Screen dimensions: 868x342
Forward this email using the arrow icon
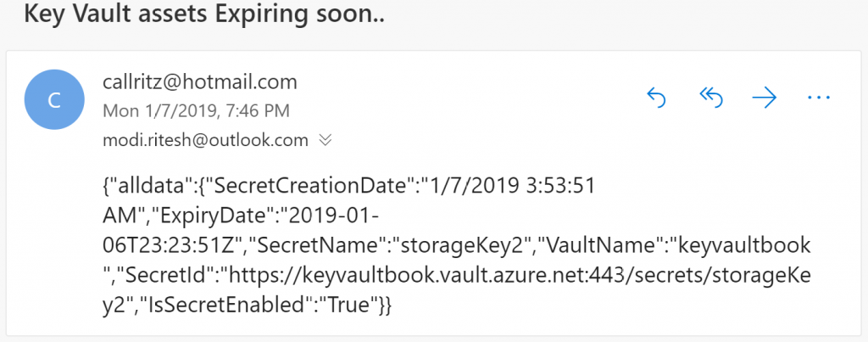click(765, 98)
